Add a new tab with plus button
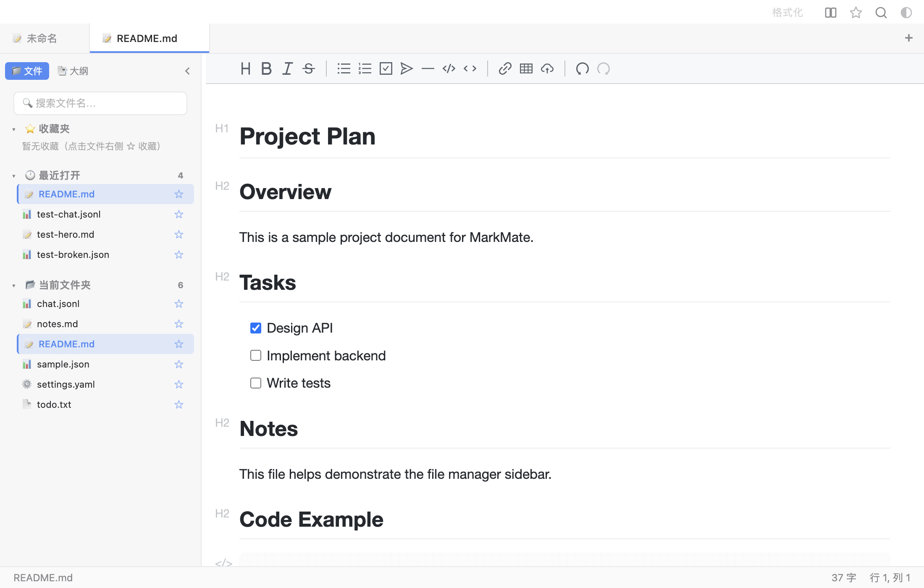The image size is (924, 588). click(909, 38)
